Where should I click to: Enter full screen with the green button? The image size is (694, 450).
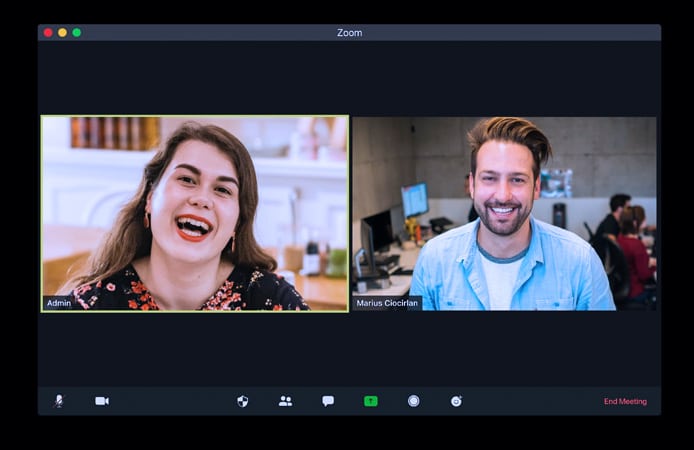(x=76, y=33)
